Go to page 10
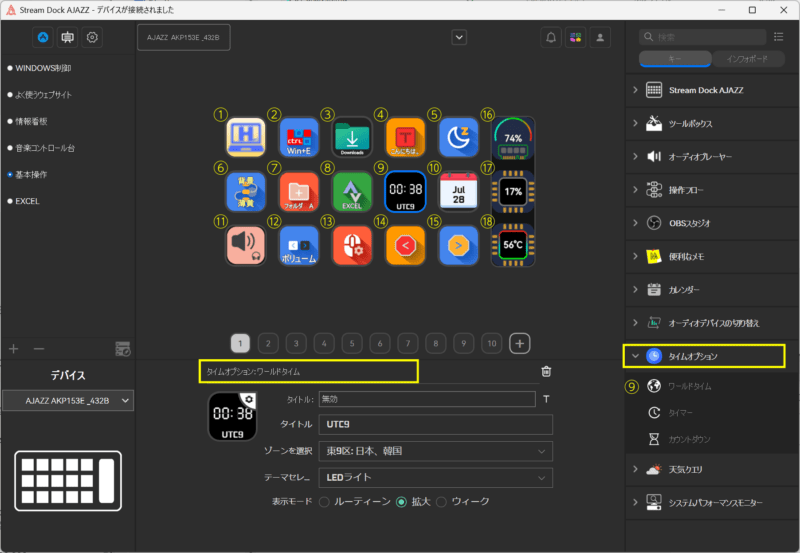Image resolution: width=800 pixels, height=553 pixels. click(492, 343)
